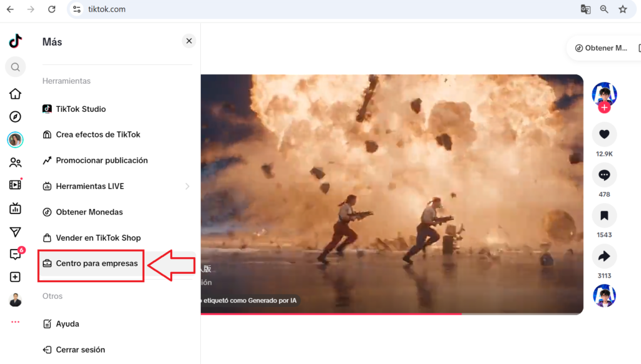Click the Upload plus icon
Image resolution: width=641 pixels, height=364 pixels.
pyautogui.click(x=15, y=277)
